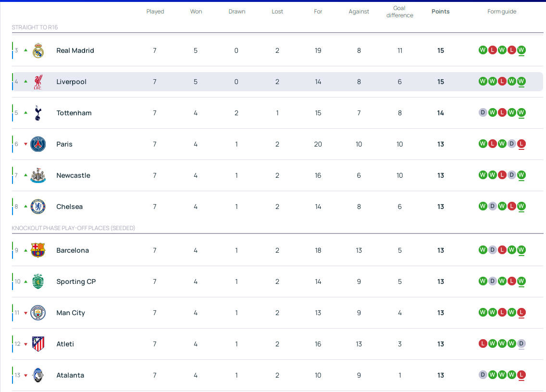Click the Chelsea club crest
This screenshot has height=392, width=546.
pyautogui.click(x=38, y=207)
